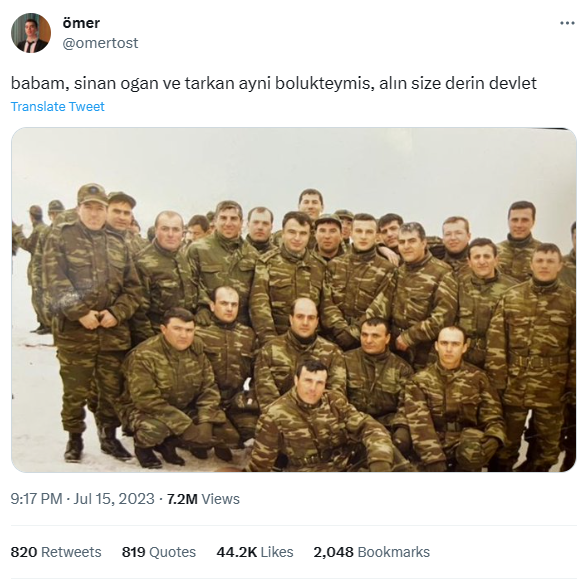
Task: Click the Views label text
Action: click(220, 499)
